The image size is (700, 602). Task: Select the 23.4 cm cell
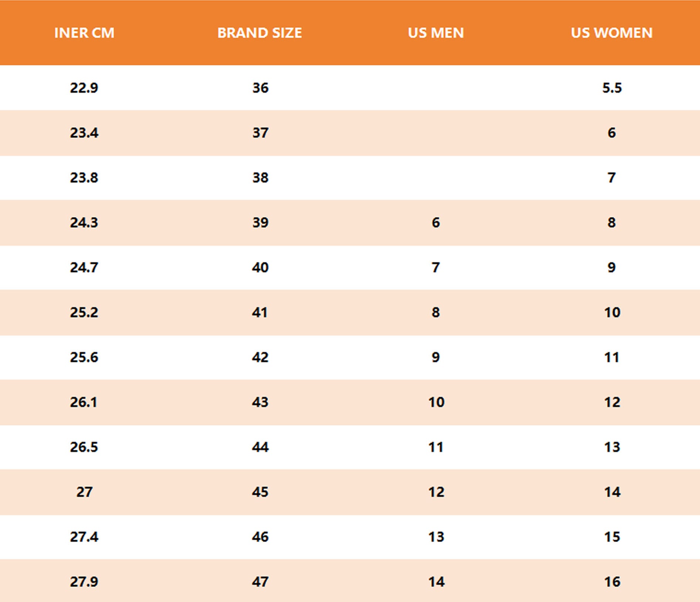(84, 133)
